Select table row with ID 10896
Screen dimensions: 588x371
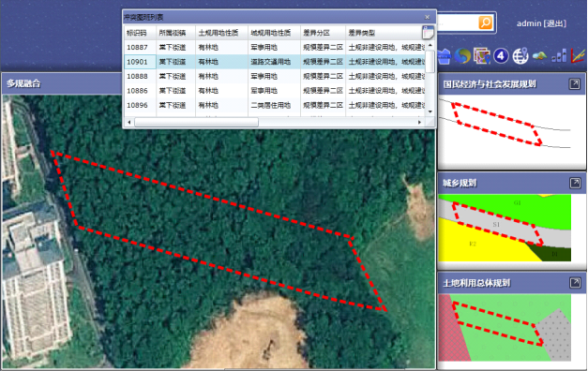coord(275,105)
